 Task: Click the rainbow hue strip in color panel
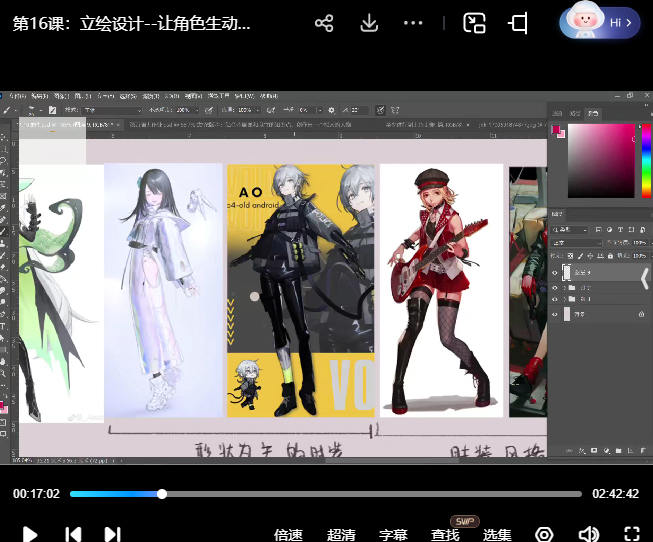tap(646, 160)
